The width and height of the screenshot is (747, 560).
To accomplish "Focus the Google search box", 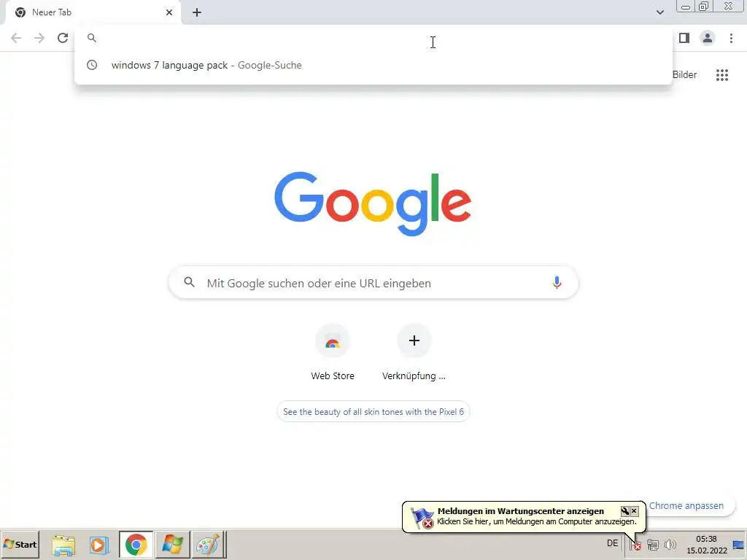I will pos(373,283).
